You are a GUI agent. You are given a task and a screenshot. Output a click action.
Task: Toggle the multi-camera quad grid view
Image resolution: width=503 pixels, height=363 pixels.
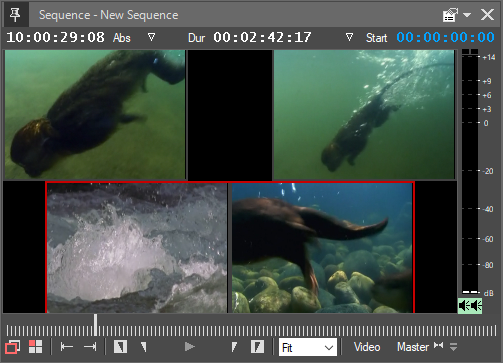[35, 347]
